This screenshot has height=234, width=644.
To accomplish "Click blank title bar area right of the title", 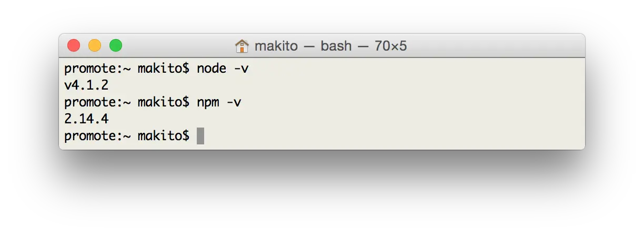I will click(x=495, y=46).
